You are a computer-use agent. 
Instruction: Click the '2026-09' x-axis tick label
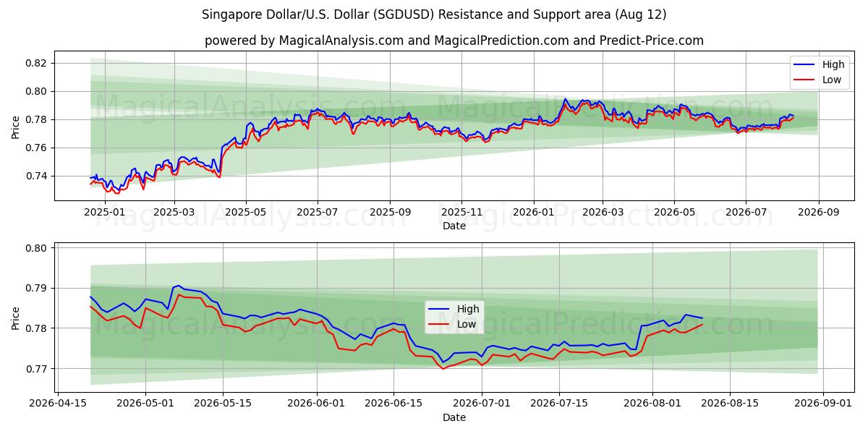819,212
